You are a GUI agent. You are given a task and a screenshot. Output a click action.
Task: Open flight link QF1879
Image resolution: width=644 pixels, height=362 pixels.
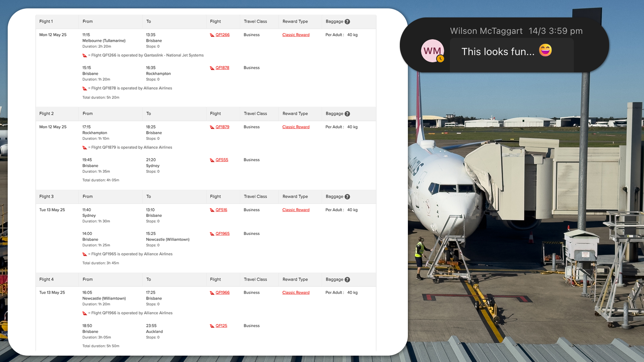[222, 127]
